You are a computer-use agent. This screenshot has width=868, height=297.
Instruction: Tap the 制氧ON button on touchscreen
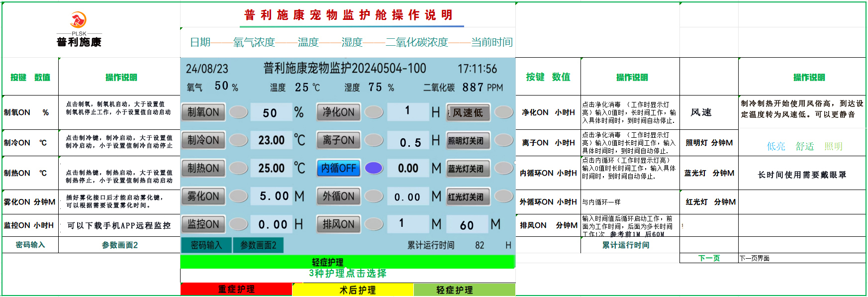(203, 112)
